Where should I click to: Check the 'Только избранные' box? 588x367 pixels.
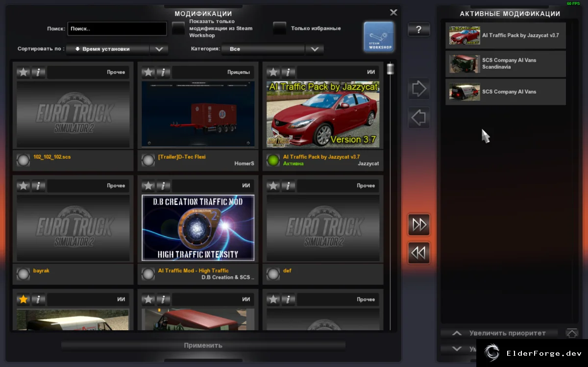279,28
